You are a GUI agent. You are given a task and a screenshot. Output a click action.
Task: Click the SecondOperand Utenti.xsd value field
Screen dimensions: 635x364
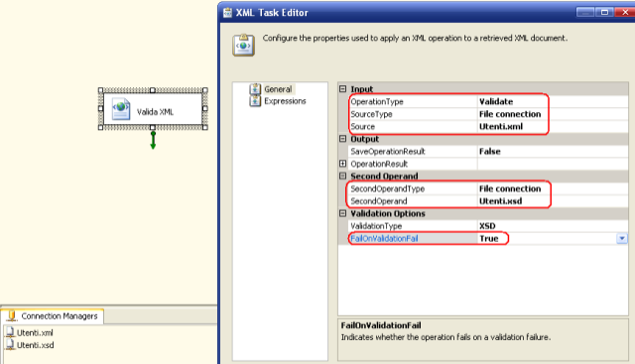(553, 201)
